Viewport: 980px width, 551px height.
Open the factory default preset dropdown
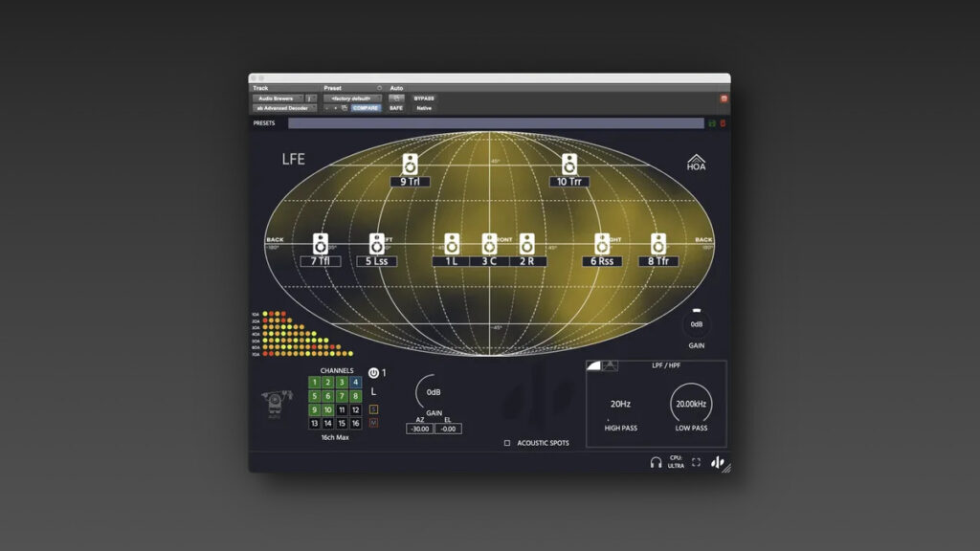point(352,99)
